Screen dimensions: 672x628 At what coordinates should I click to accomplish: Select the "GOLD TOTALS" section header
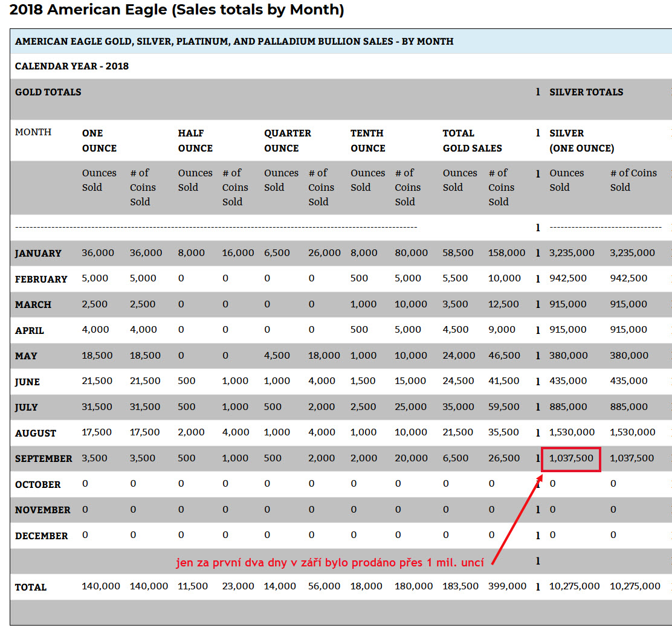(48, 92)
